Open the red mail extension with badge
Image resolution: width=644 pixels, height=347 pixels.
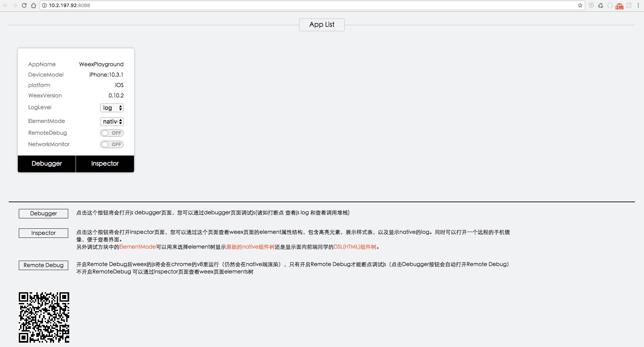(619, 6)
